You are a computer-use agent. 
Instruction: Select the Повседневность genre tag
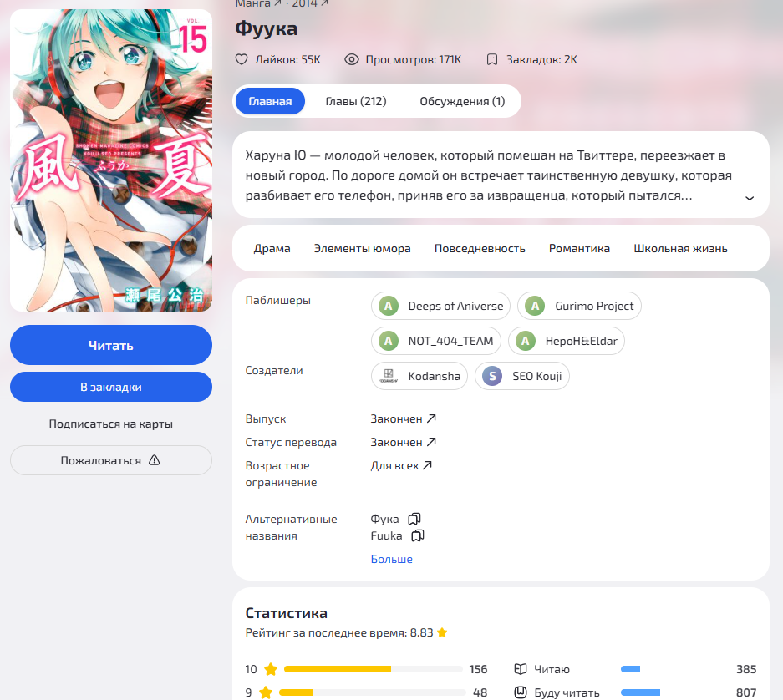480,248
